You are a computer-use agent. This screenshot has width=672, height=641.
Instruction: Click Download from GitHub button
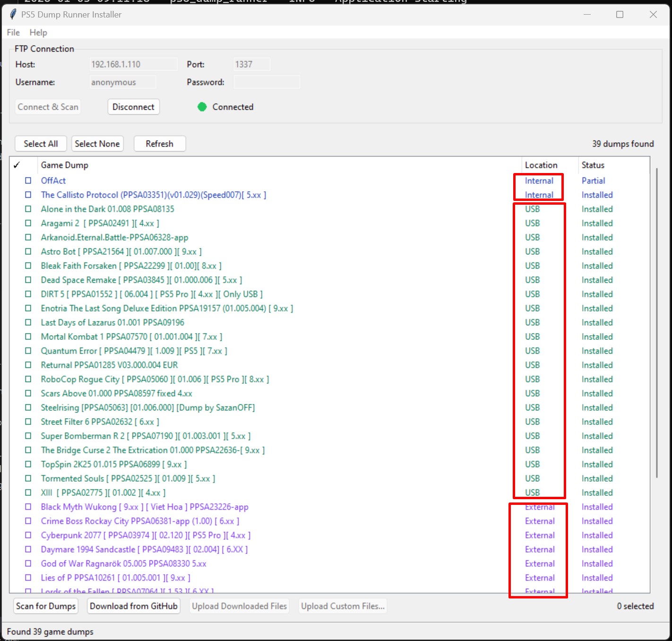pos(134,606)
